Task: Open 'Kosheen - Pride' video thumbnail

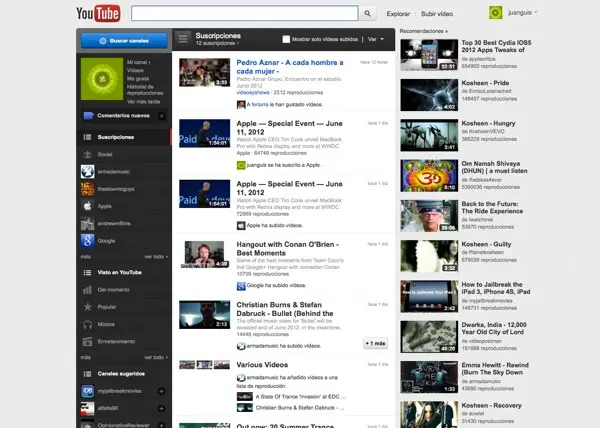Action: point(429,95)
